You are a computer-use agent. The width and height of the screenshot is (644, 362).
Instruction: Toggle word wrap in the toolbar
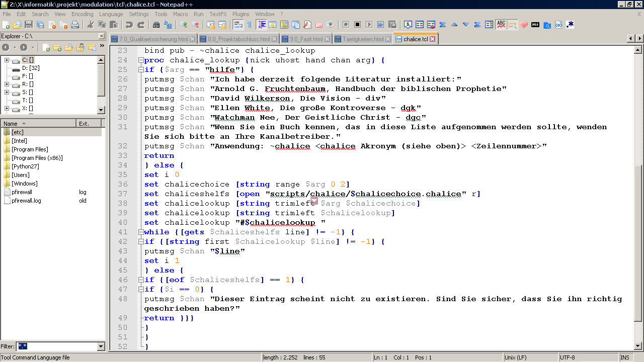tap(237, 25)
